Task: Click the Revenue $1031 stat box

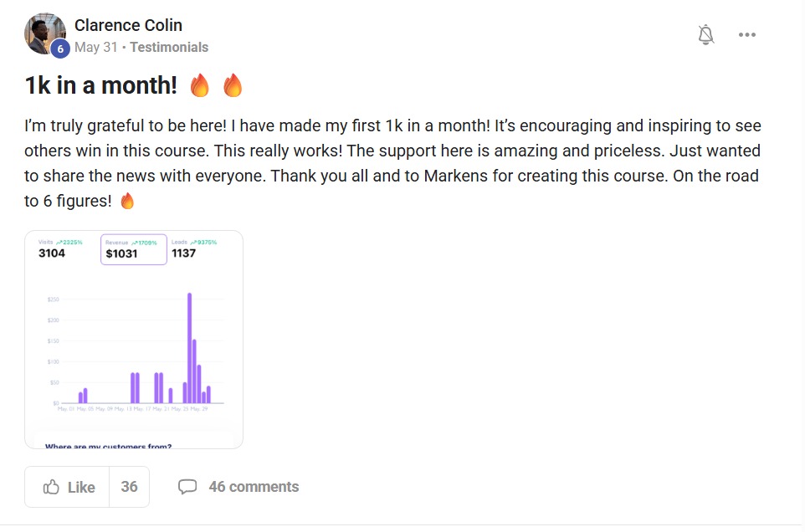Action: click(x=134, y=249)
